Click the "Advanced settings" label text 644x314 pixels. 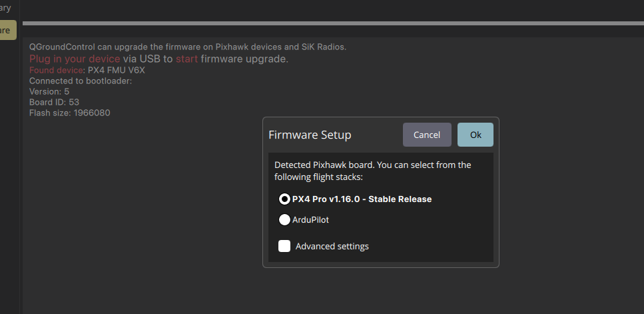tap(332, 246)
